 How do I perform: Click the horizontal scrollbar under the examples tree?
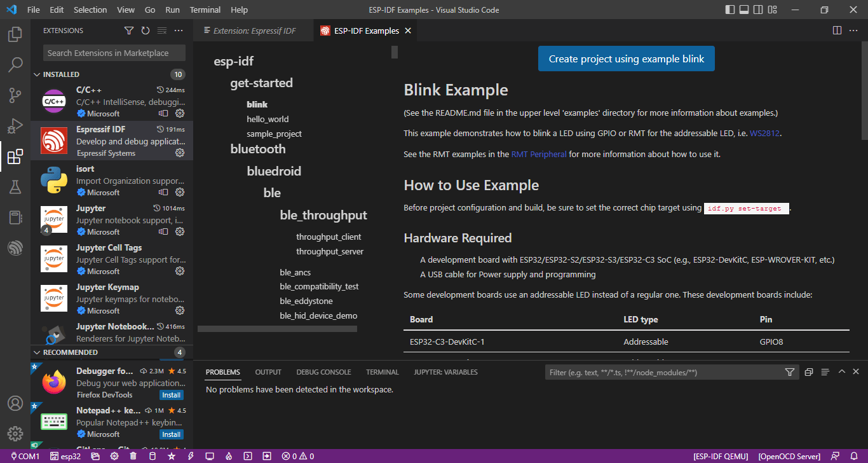[277, 329]
